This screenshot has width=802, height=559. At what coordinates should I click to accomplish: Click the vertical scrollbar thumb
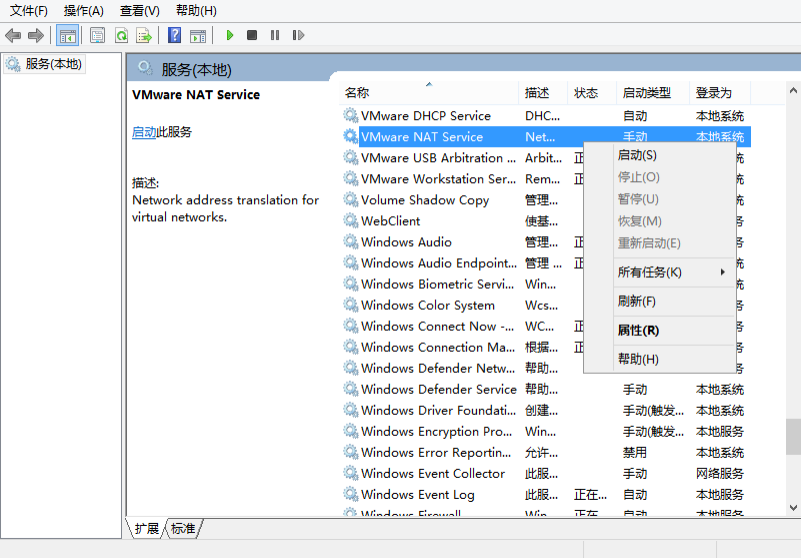793,437
